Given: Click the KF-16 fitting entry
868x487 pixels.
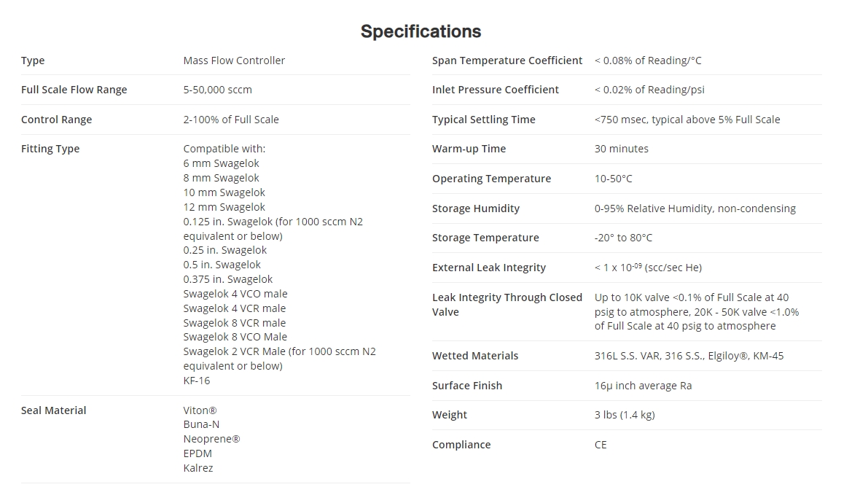Looking at the screenshot, I should [x=197, y=381].
